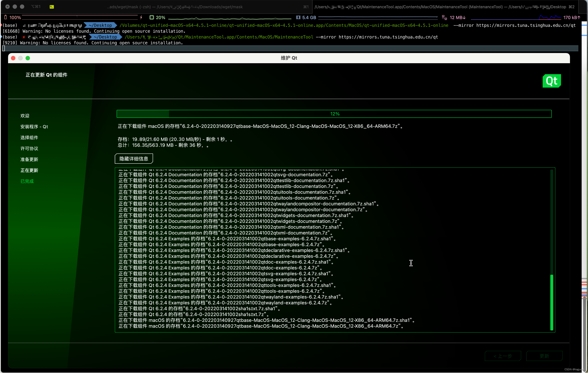The width and height of the screenshot is (588, 373).
Task: Click the [9210] Warning terminal line
Action: point(93,43)
